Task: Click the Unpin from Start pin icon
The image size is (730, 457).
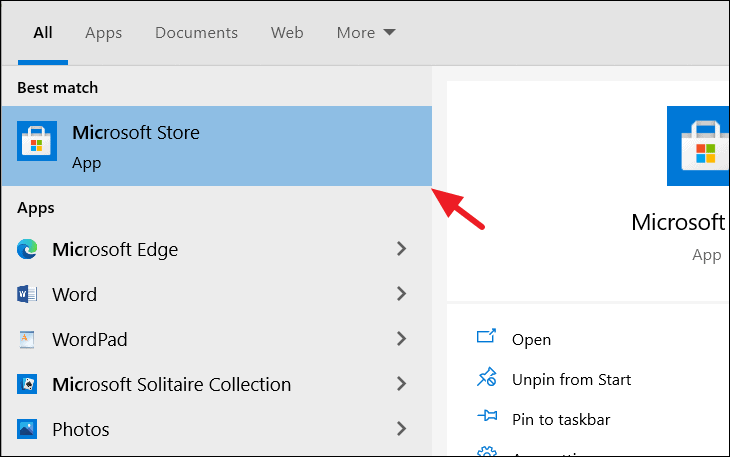Action: pyautogui.click(x=487, y=377)
